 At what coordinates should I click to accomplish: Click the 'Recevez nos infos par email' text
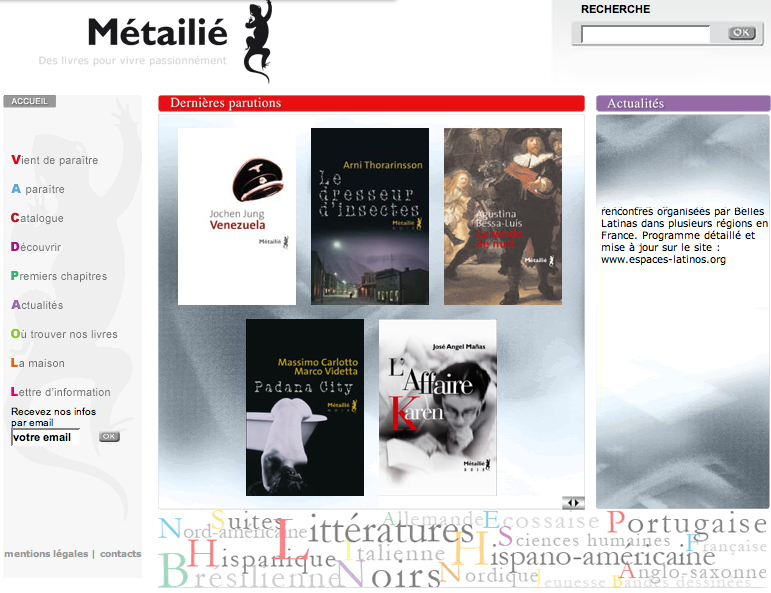(53, 417)
